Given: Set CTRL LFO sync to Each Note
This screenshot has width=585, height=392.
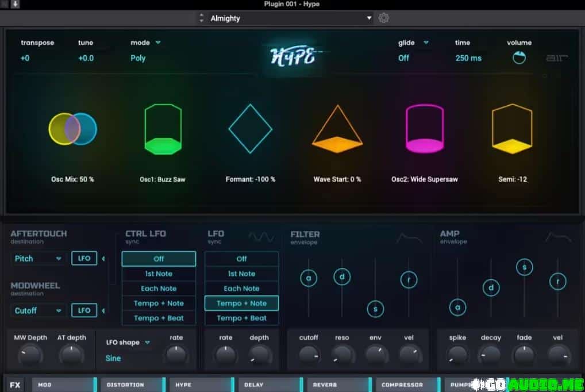Looking at the screenshot, I should click(x=159, y=289).
